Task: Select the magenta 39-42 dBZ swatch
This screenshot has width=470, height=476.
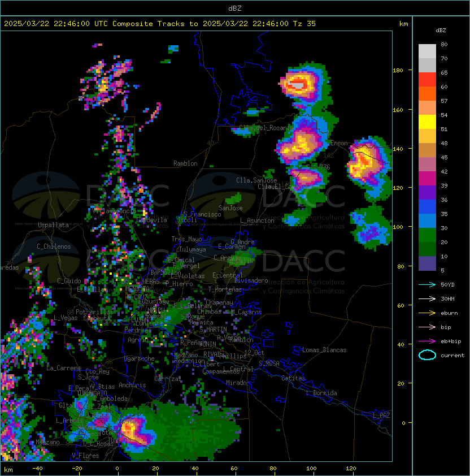Action: (427, 179)
